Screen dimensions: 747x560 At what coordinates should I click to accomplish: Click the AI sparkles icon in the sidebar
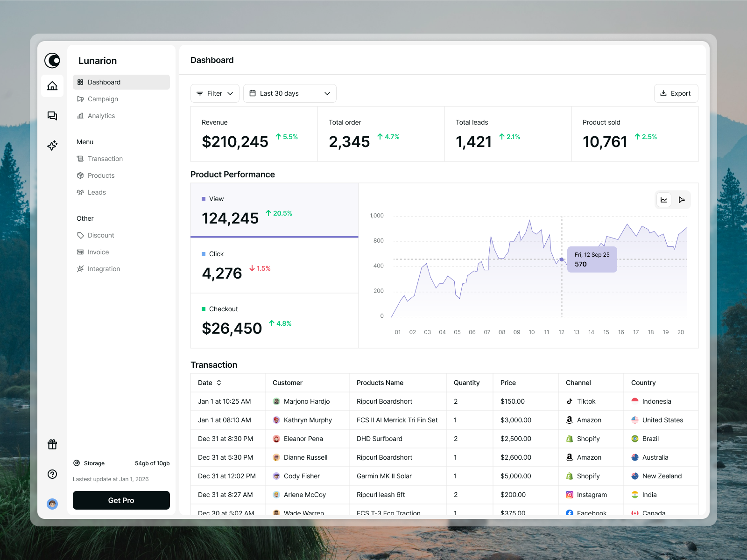point(52,146)
